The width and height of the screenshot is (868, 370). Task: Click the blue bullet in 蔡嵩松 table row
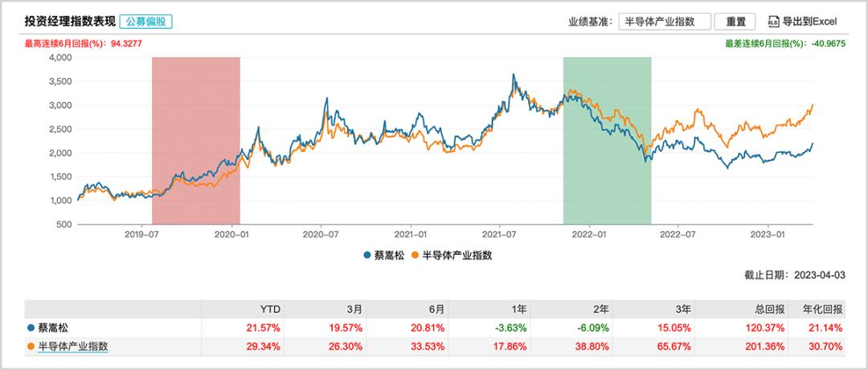click(31, 327)
